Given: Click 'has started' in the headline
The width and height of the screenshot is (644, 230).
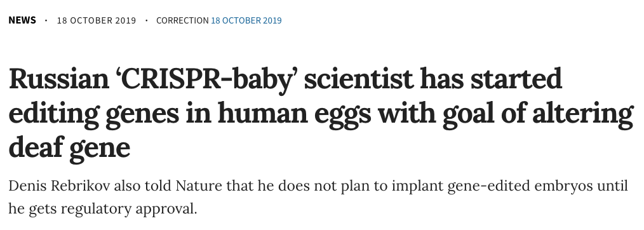Looking at the screenshot, I should click(491, 79).
